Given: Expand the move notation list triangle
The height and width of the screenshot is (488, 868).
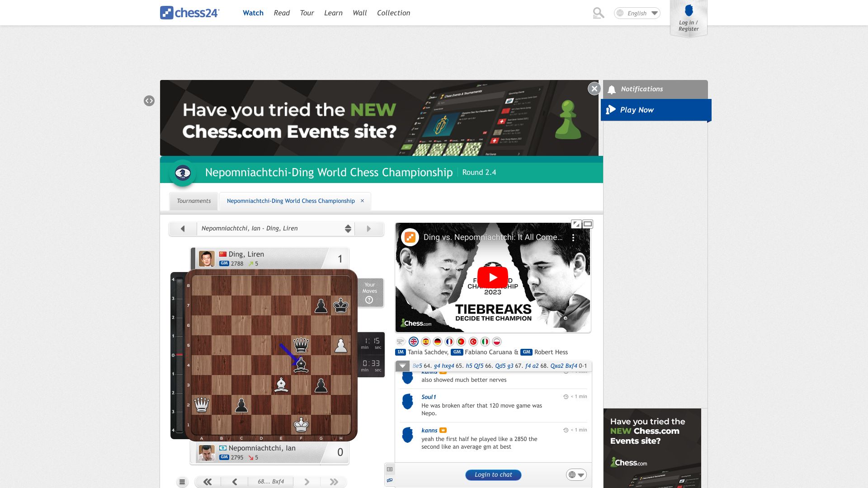Looking at the screenshot, I should click(x=402, y=366).
